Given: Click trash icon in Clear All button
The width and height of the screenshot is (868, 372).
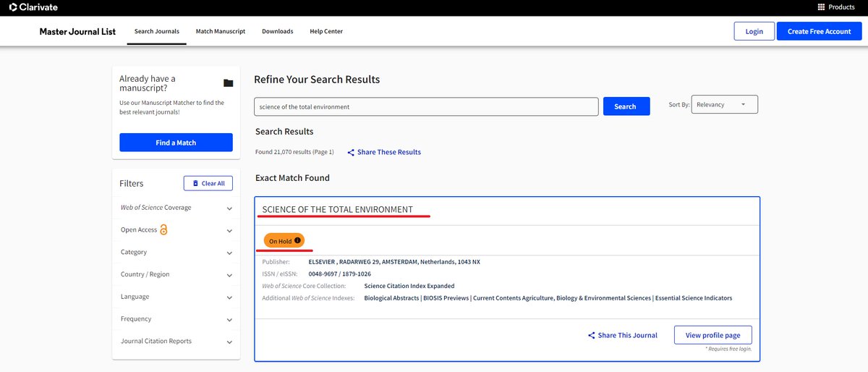Looking at the screenshot, I should click(x=195, y=184).
